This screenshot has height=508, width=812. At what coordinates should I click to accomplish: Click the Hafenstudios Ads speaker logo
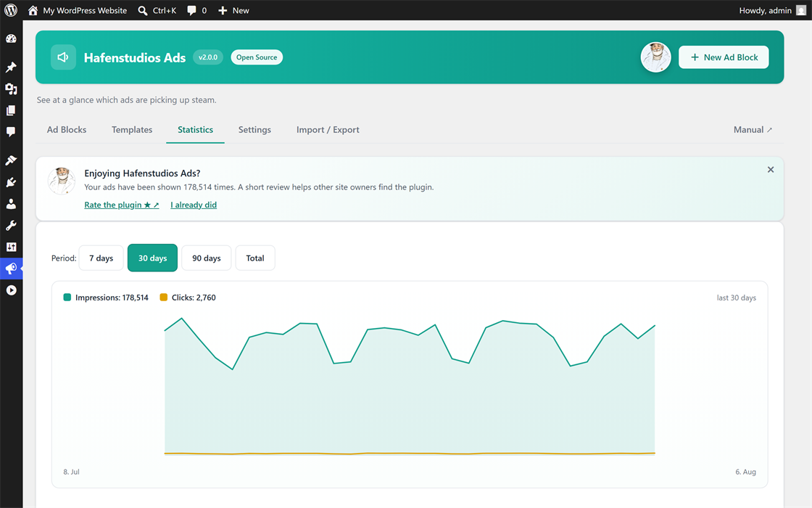coord(63,57)
